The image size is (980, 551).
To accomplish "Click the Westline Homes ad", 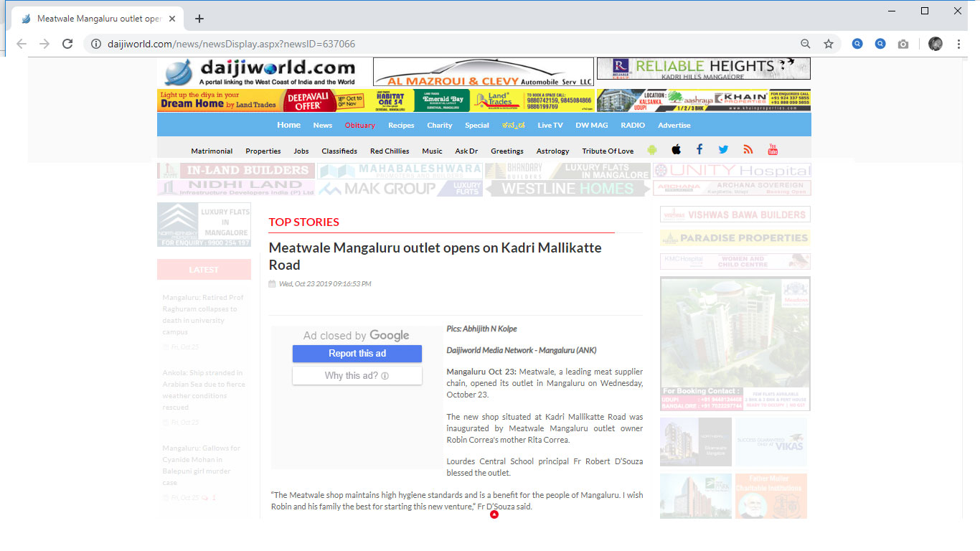I will pyautogui.click(x=568, y=189).
